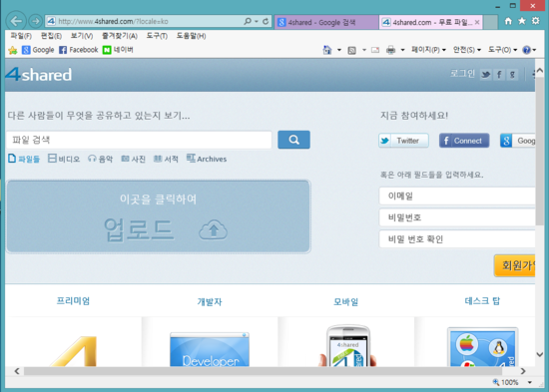Go back with the browser back arrow
The width and height of the screenshot is (549, 392).
coord(16,21)
